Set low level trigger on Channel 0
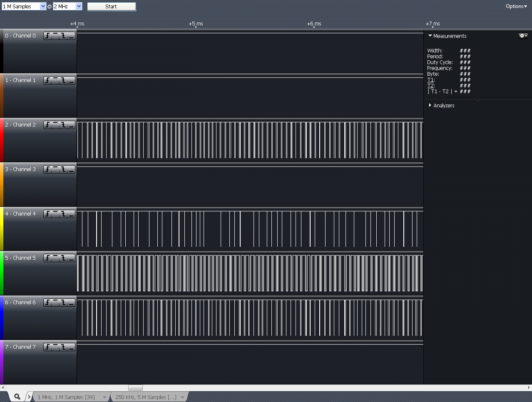This screenshot has width=532, height=402. pyautogui.click(x=71, y=36)
